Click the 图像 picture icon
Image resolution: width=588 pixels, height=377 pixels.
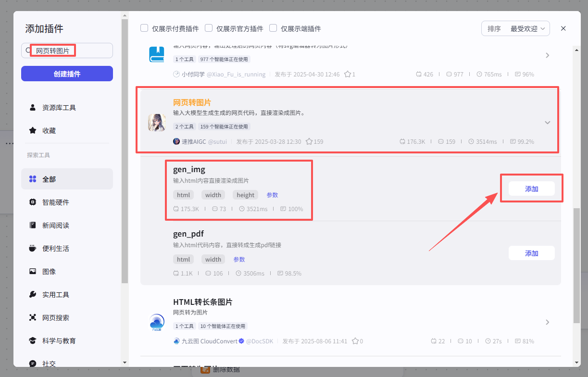33,271
